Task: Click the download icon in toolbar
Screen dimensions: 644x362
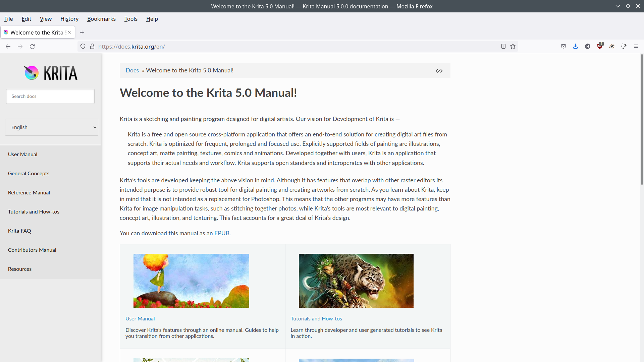Action: [576, 46]
